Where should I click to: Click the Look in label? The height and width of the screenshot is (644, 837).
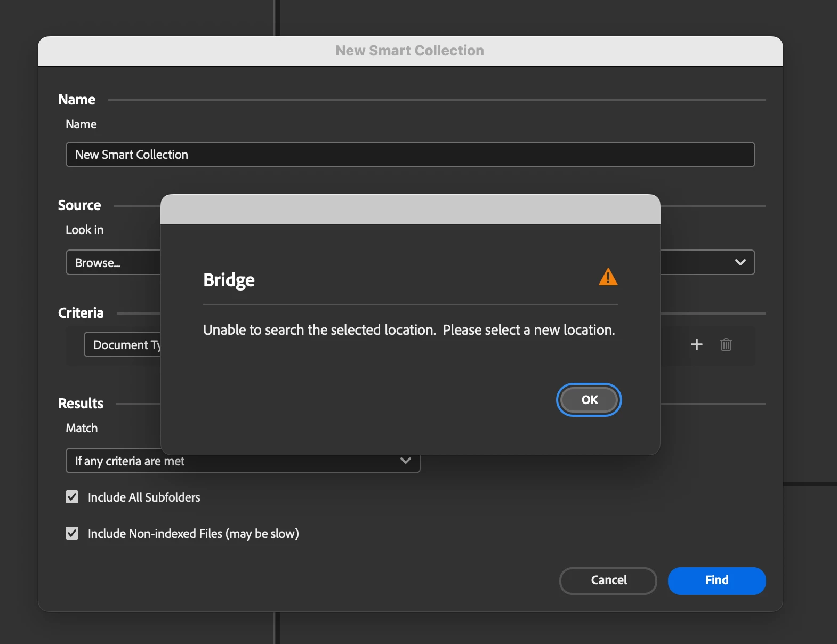point(84,230)
